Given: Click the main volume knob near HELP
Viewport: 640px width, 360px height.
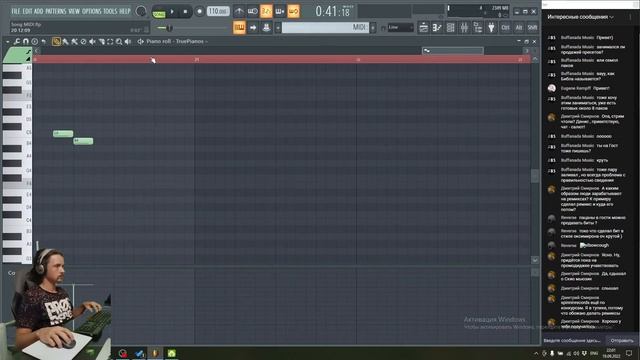Looking at the screenshot, I should 141,11.
